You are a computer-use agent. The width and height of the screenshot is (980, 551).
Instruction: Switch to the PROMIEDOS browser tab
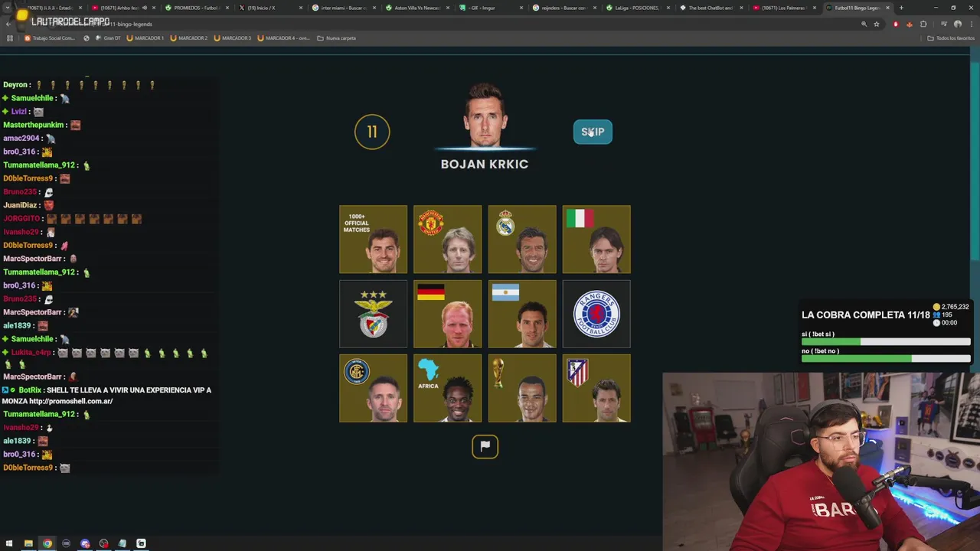click(195, 8)
